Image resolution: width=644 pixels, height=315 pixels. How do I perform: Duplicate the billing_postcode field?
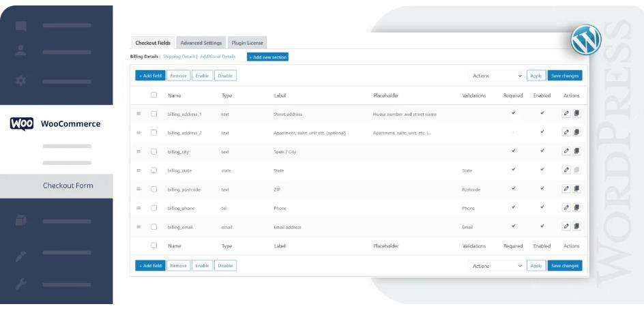pyautogui.click(x=576, y=188)
